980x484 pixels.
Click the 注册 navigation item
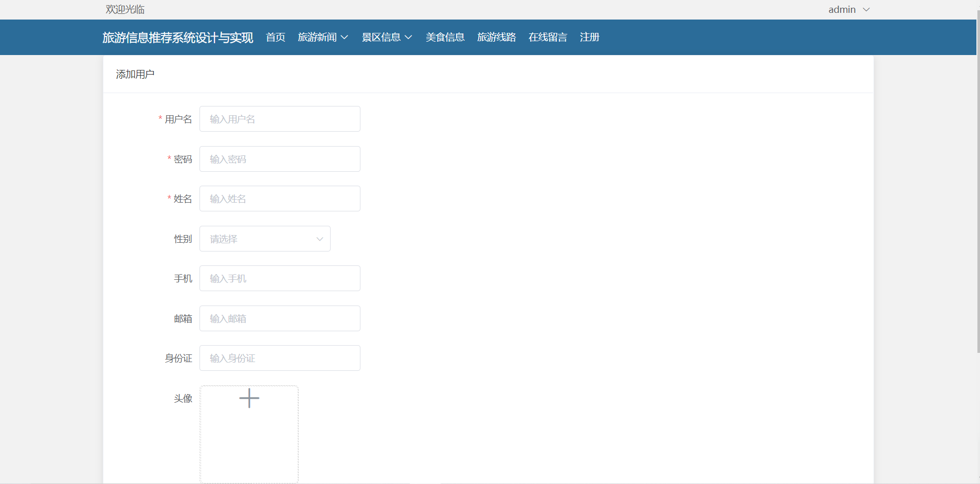tap(590, 37)
